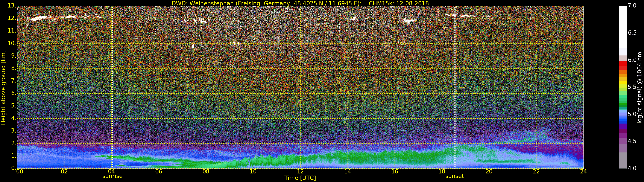The height and width of the screenshot is (182, 644).
Task: Click the 16 hour tick label on the time axis
Action: coord(395,172)
